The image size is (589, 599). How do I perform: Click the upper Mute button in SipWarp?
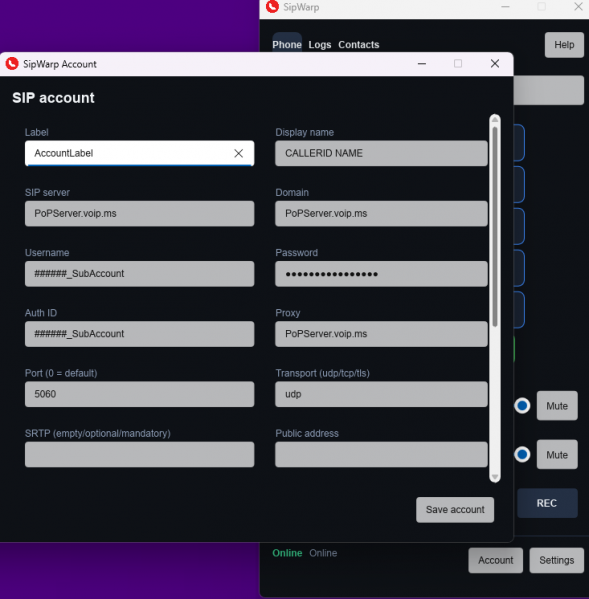557,406
